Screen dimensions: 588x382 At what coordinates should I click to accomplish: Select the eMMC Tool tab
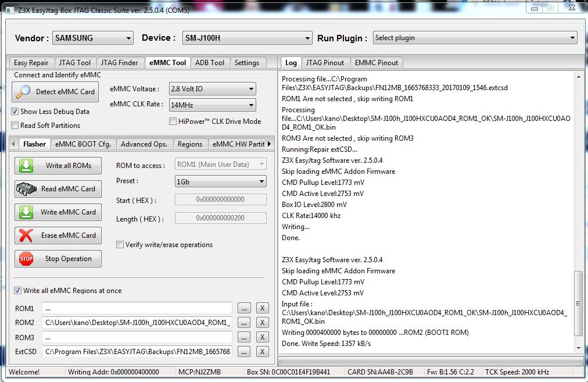pyautogui.click(x=167, y=63)
